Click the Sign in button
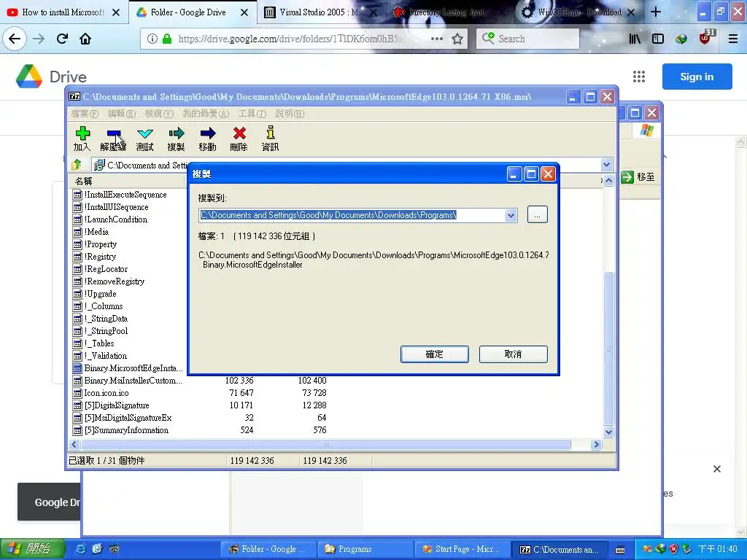Viewport: 747px width, 560px height. tap(697, 76)
